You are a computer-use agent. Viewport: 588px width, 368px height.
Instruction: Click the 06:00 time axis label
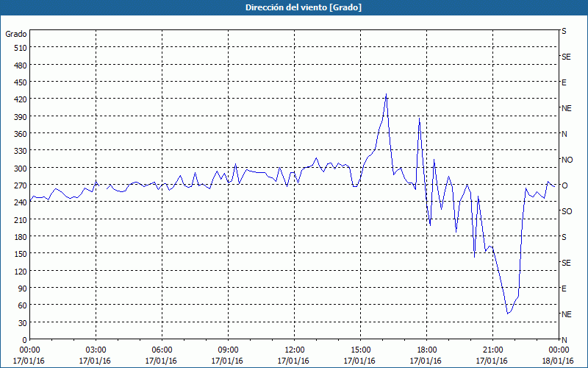[162, 350]
